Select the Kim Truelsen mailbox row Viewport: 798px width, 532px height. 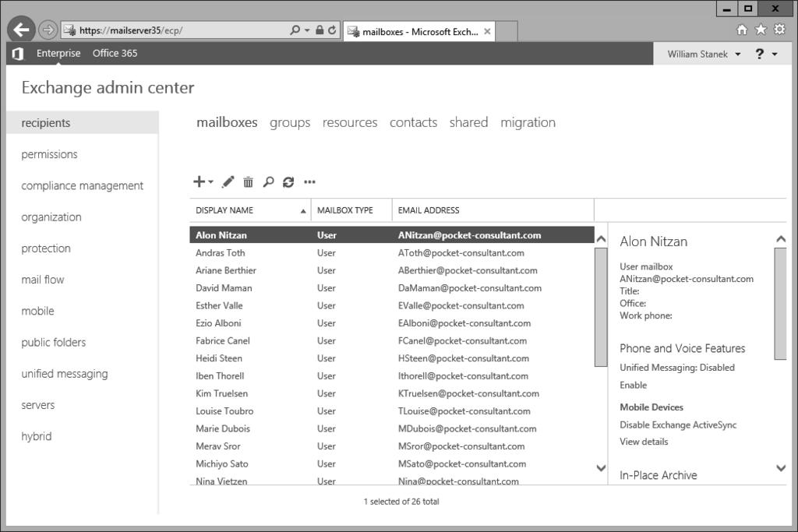392,393
